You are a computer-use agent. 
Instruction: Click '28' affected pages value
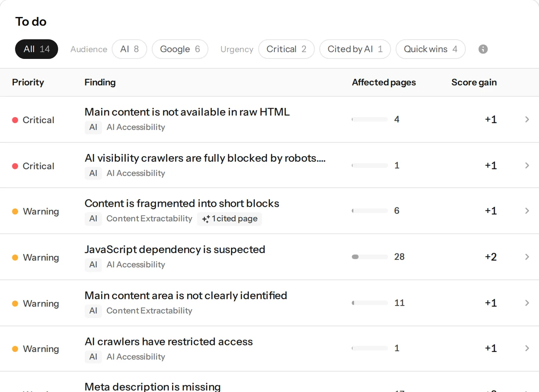click(x=399, y=257)
